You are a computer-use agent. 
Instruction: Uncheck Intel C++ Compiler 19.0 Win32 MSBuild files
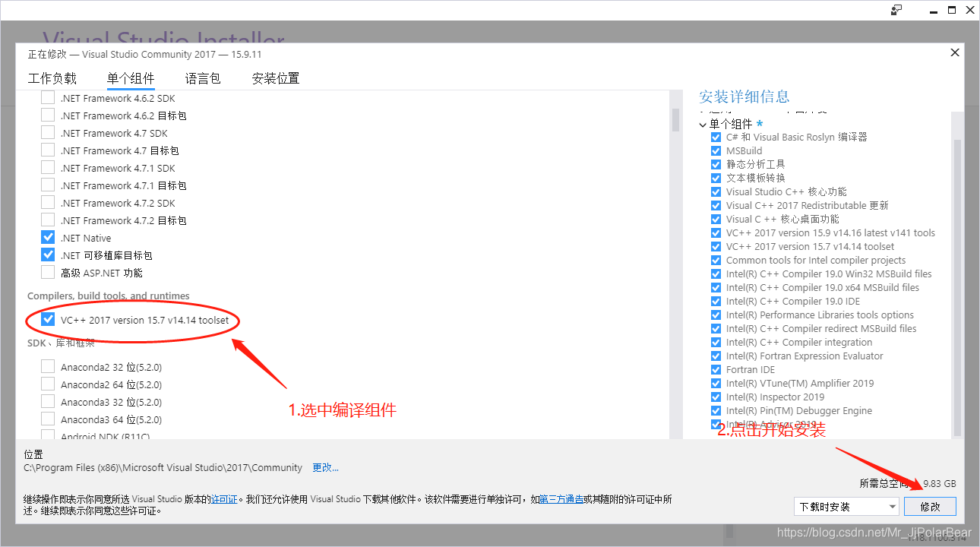[716, 274]
